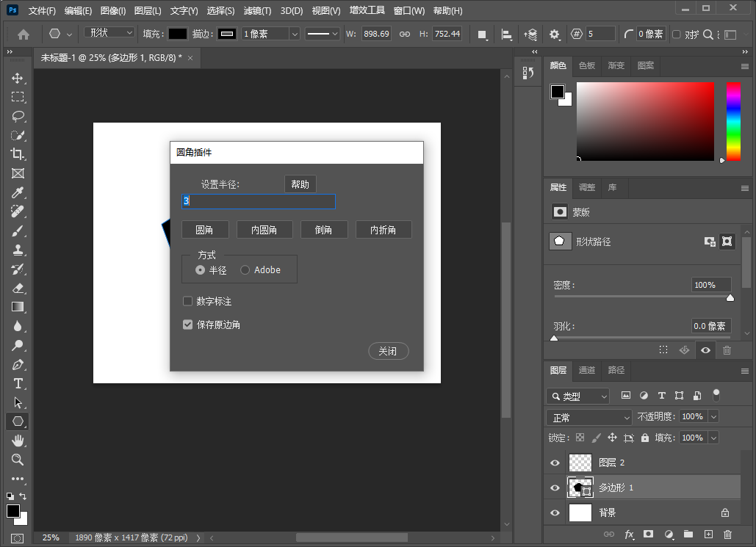Click 倒角 button
Screen dimensions: 756x547
pos(324,230)
